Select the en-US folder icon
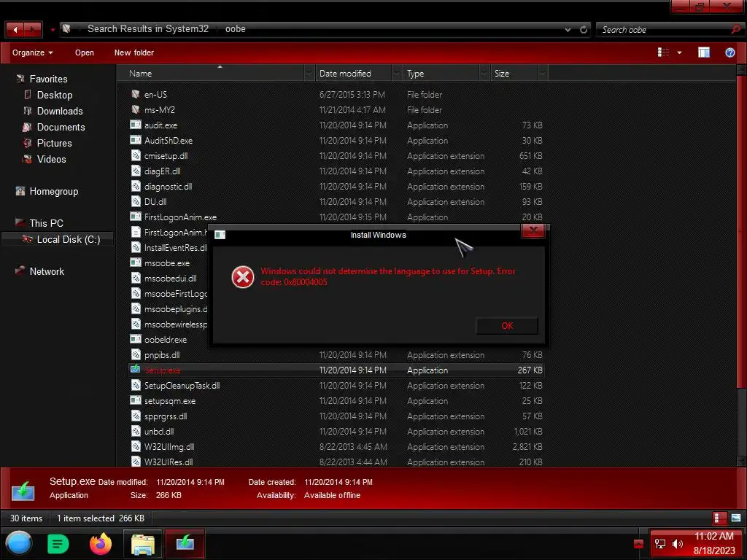The image size is (747, 560). coord(136,94)
